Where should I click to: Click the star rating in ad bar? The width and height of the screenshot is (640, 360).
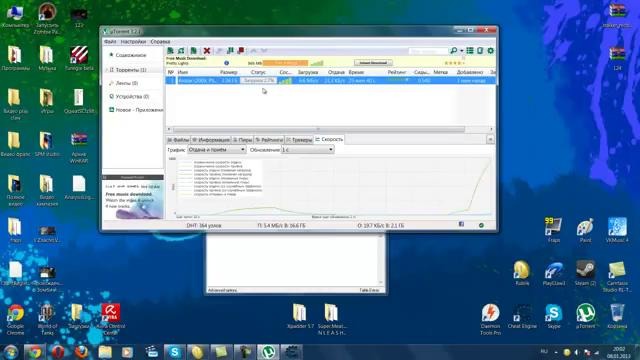(454, 63)
